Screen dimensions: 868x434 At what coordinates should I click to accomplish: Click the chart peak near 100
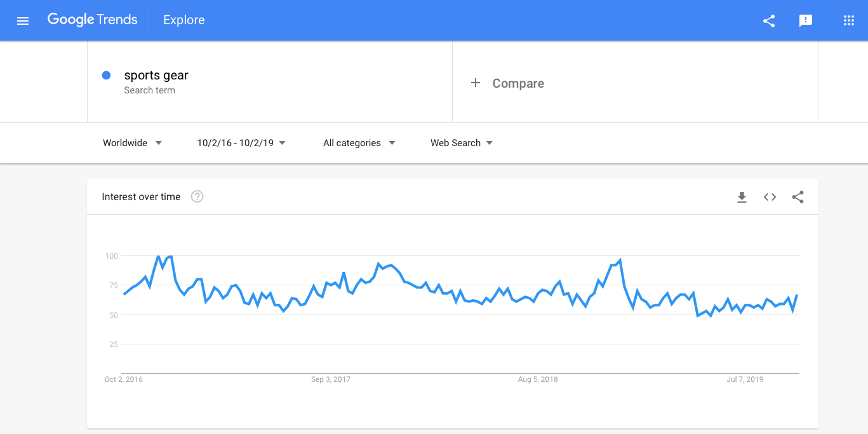click(x=159, y=256)
